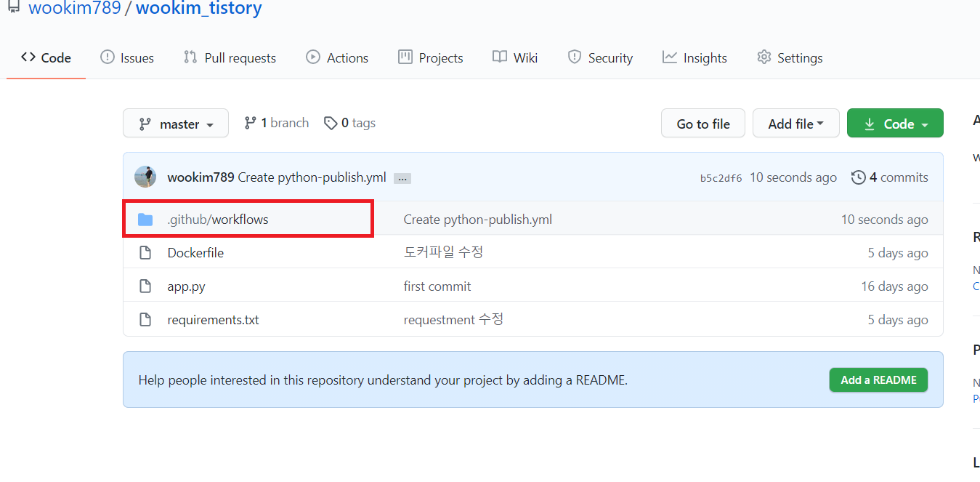
Task: View the 0 tags link
Action: [x=350, y=123]
